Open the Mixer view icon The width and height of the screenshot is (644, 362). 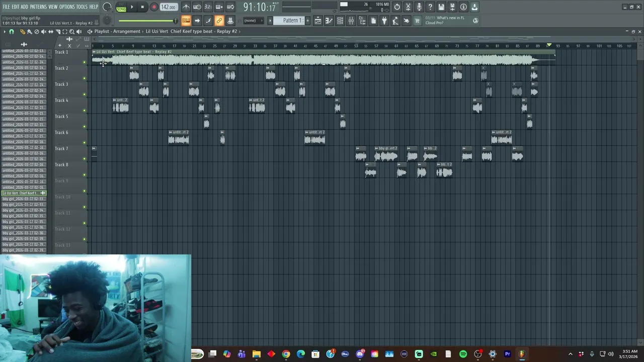coord(351,21)
